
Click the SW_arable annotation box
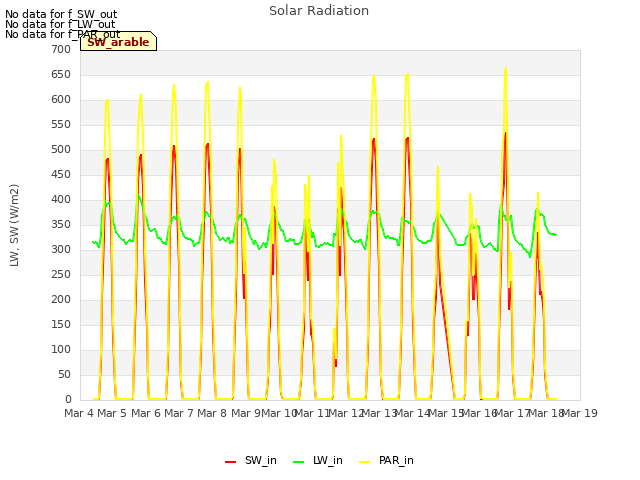[118, 41]
